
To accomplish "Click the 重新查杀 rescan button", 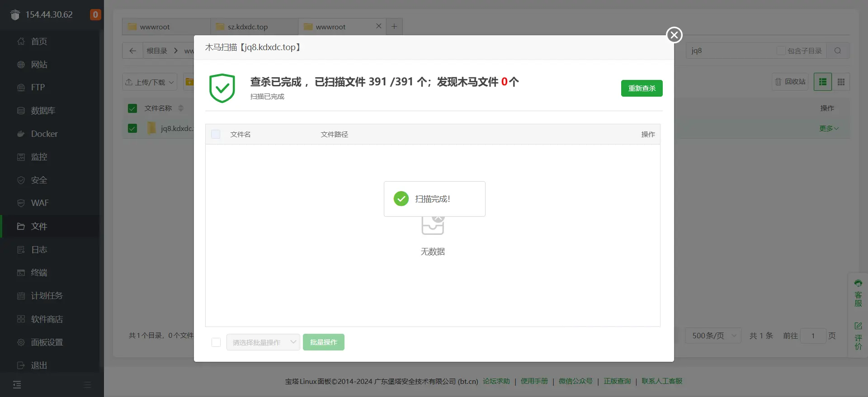I will 642,88.
